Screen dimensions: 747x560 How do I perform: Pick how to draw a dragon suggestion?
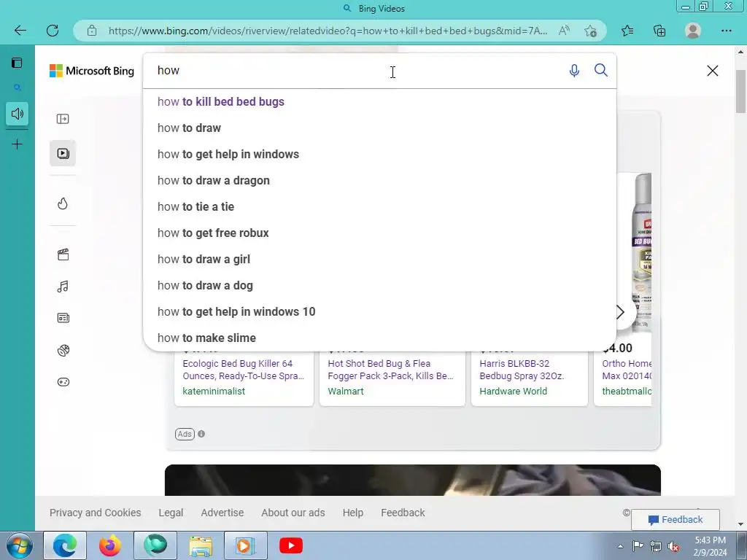379,181
